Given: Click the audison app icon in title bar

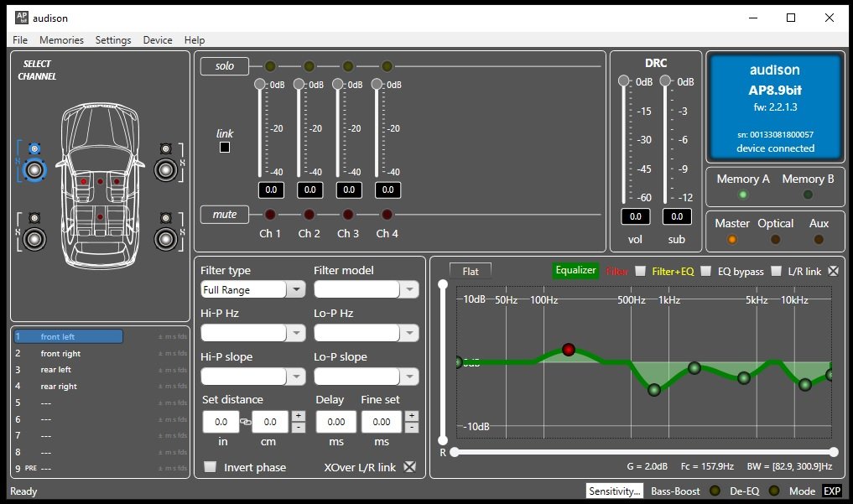Looking at the screenshot, I should click(22, 18).
